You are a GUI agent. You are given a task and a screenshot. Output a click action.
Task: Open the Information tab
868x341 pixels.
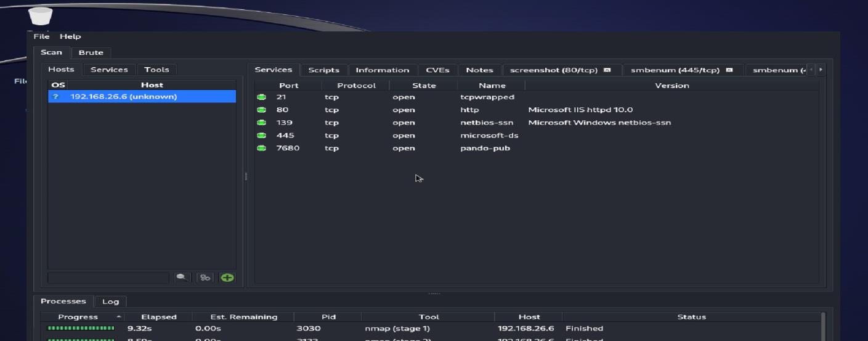383,70
